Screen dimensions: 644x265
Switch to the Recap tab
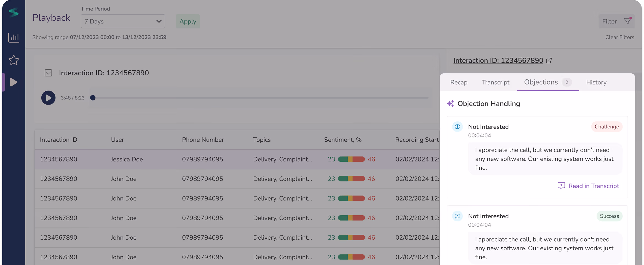point(459,82)
